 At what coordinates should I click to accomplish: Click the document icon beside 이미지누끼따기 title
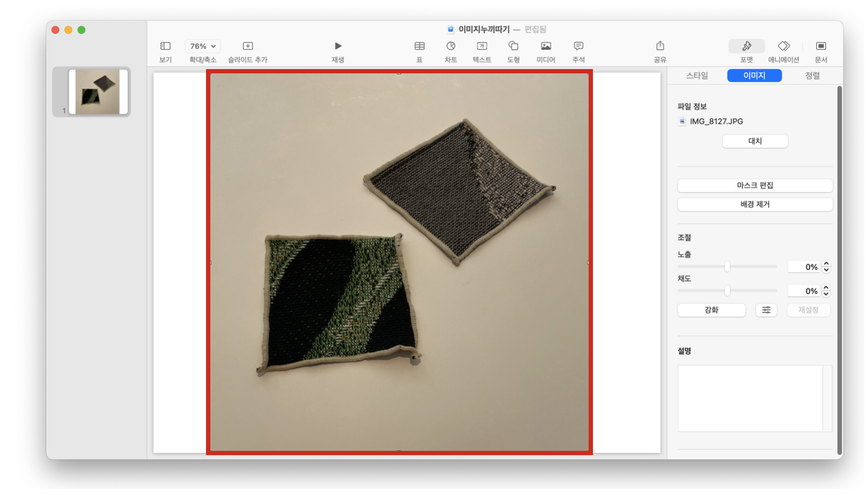pyautogui.click(x=451, y=29)
